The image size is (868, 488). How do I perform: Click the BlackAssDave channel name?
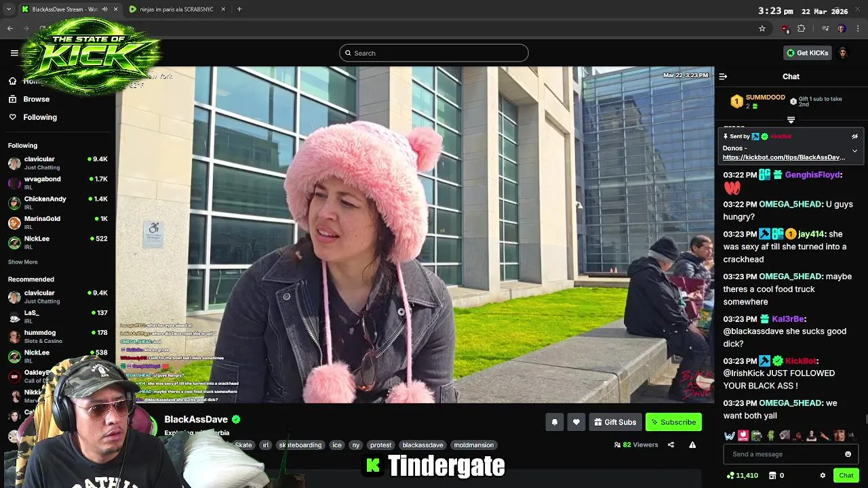pyautogui.click(x=196, y=420)
